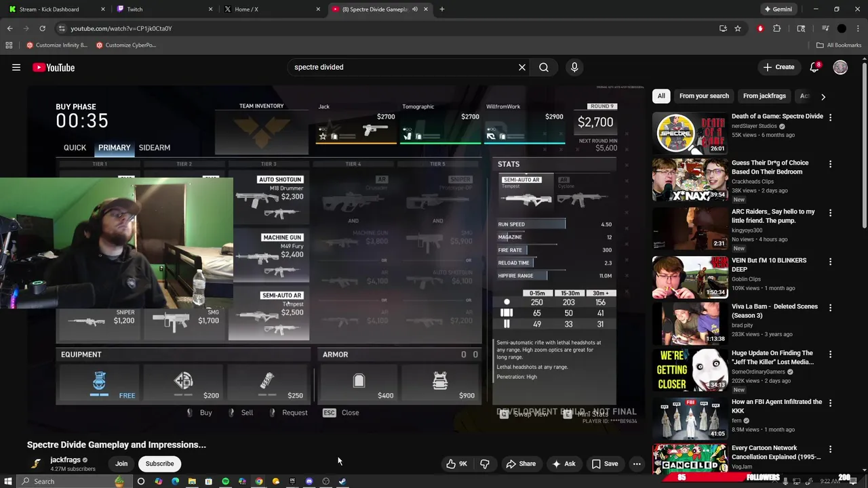Screen dimensions: 868x488
Task: Open options for 'VEIN But I'M 10 BLINKERS' video
Action: pos(830,262)
